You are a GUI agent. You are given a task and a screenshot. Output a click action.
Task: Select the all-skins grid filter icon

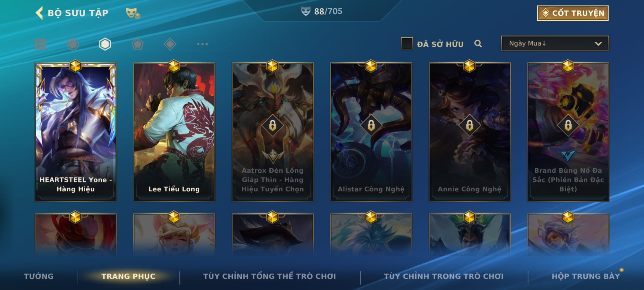(x=40, y=44)
